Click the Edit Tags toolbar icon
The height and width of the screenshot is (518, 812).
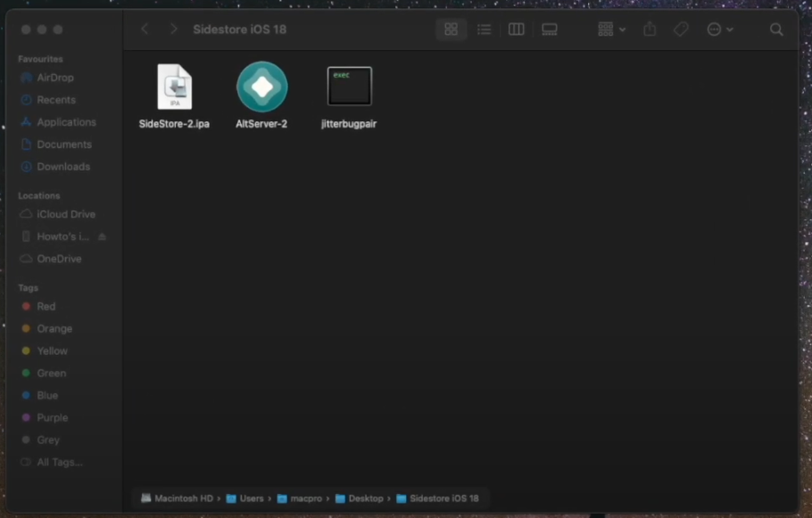[681, 29]
